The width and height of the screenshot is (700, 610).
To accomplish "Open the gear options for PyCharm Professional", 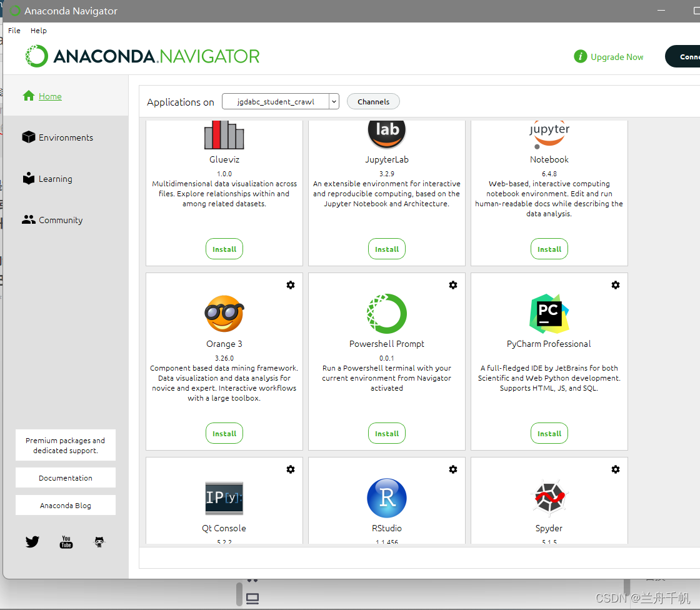I will pos(616,285).
